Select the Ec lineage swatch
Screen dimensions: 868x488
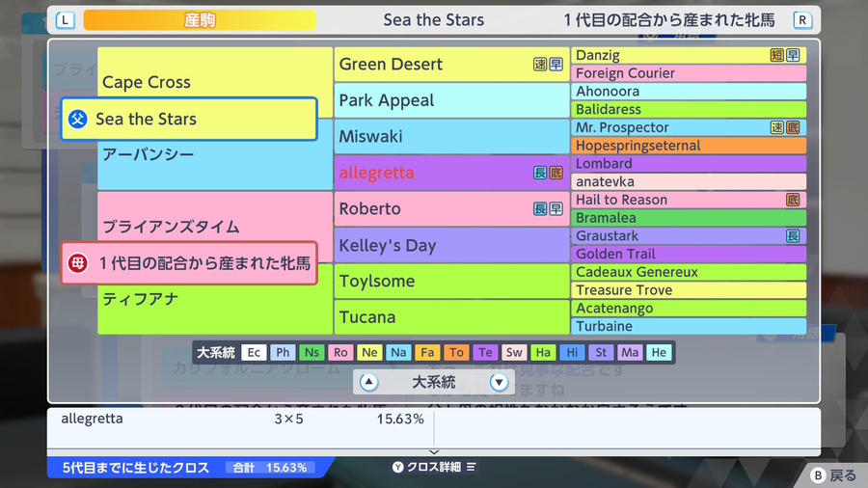coord(254,352)
